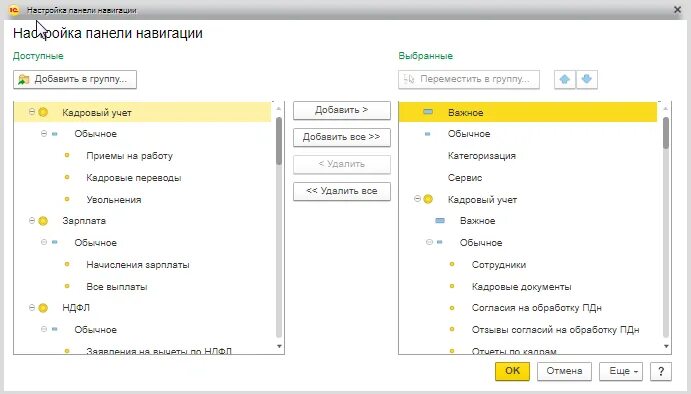Select Приемы на работу item
The image size is (691, 394).
click(x=130, y=156)
